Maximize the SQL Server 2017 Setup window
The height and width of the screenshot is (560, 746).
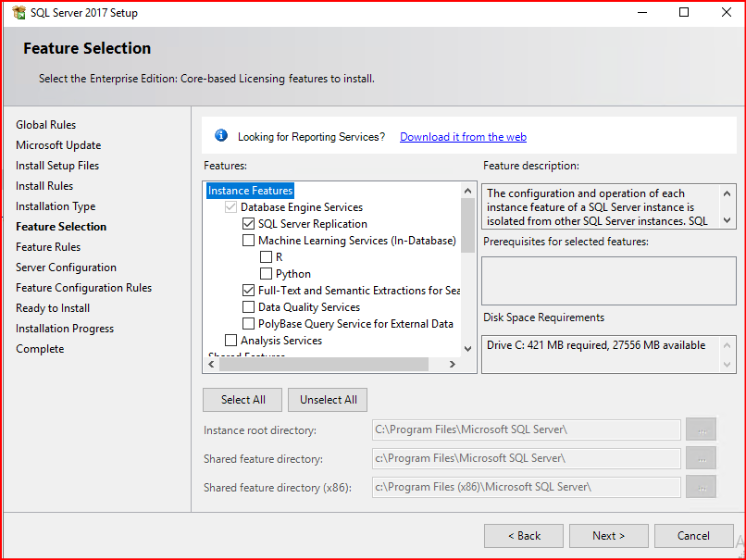click(x=684, y=12)
